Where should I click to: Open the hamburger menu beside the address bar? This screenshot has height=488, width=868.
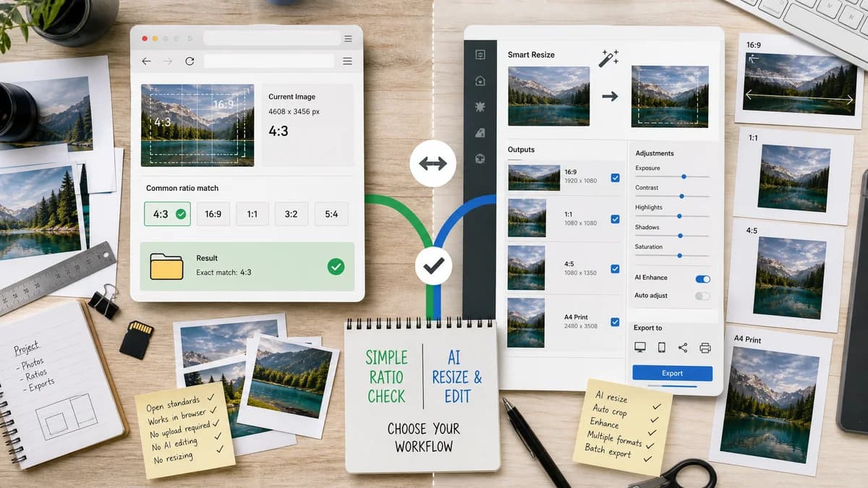[347, 61]
